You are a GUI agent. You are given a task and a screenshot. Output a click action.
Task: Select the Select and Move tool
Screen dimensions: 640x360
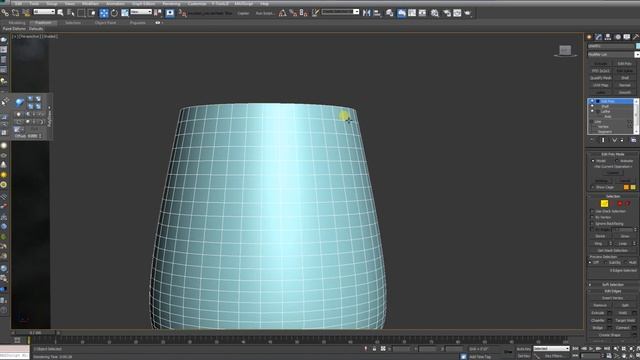pos(104,13)
